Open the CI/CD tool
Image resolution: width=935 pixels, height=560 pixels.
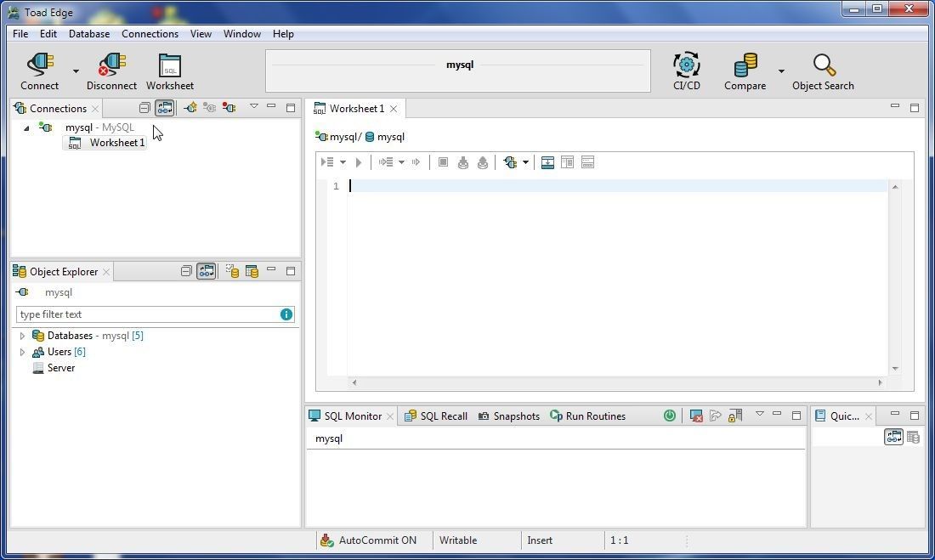point(686,71)
